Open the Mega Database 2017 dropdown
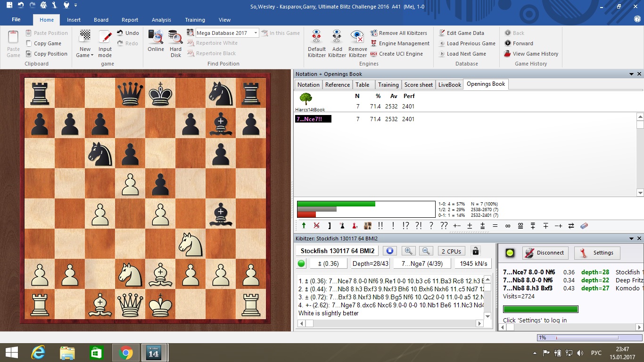 pos(256,33)
